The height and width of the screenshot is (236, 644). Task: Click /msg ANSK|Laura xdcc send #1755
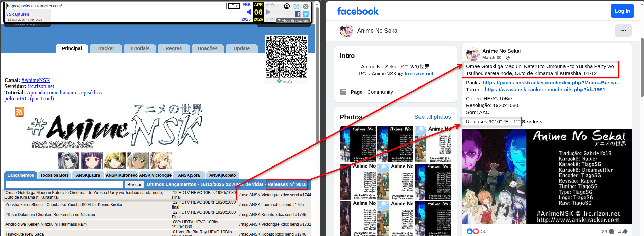[271, 205]
